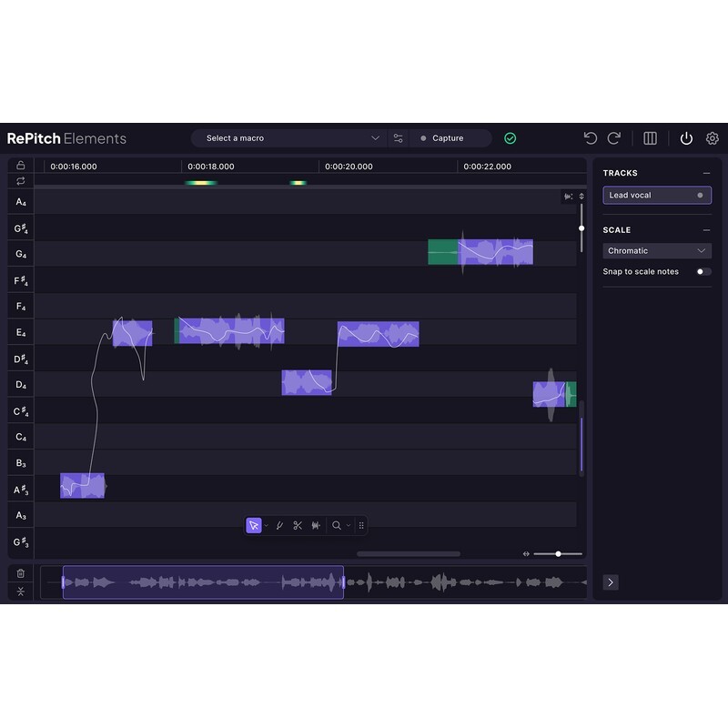The width and height of the screenshot is (728, 728).
Task: Click the horizontal zoom slider
Action: pyautogui.click(x=557, y=553)
